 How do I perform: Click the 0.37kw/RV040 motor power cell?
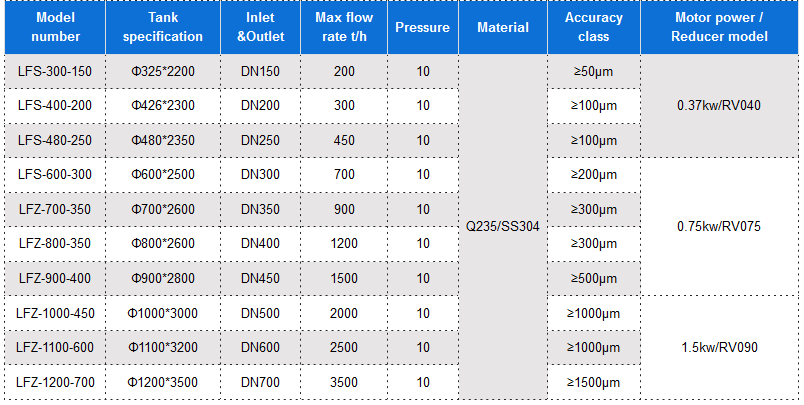pyautogui.click(x=720, y=105)
